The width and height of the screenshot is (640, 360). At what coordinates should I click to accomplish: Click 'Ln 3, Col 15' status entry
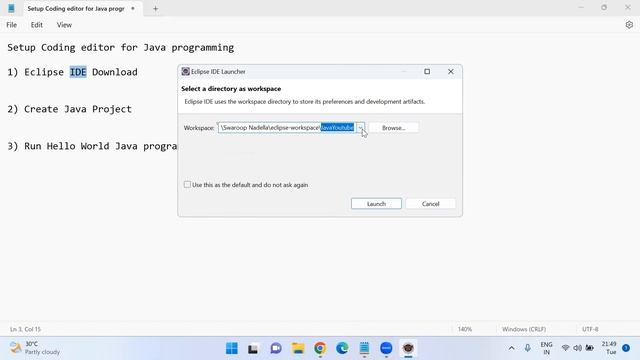[25, 329]
